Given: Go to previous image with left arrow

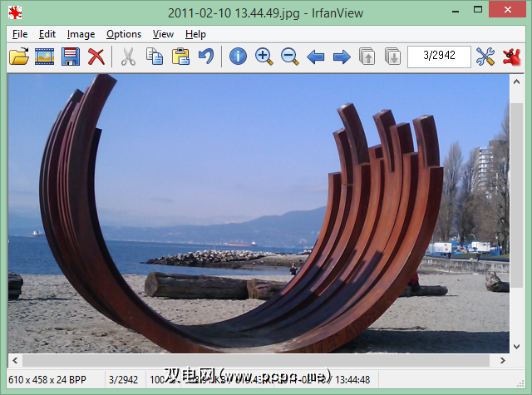Looking at the screenshot, I should pos(315,57).
